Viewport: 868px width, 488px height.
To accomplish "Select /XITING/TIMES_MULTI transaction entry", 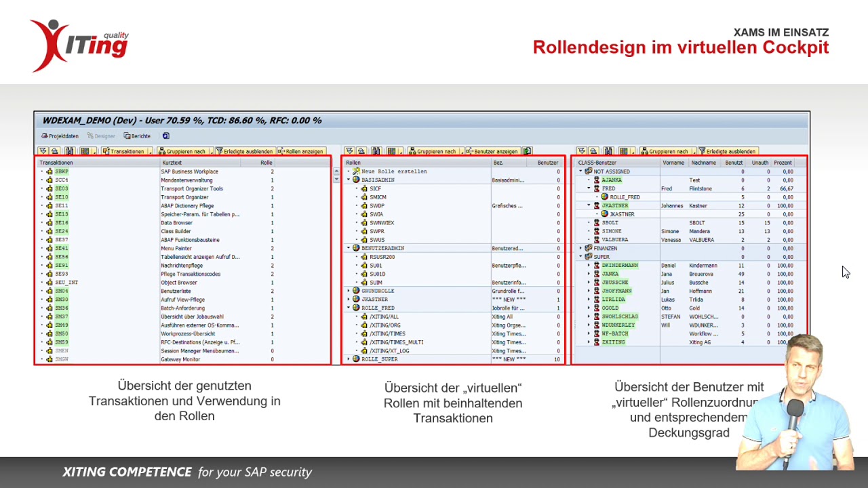I will (x=397, y=342).
